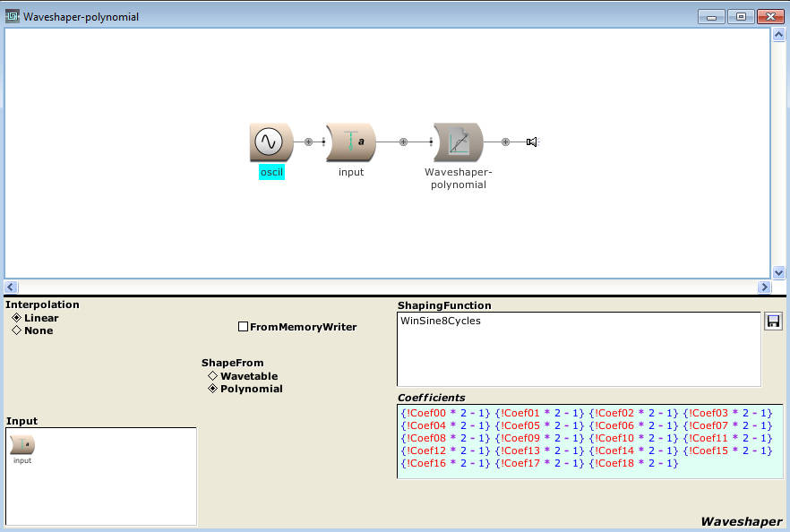Screen dimensions: 790x532
Task: Click the Kyma window title bar icon
Action: 13,16
